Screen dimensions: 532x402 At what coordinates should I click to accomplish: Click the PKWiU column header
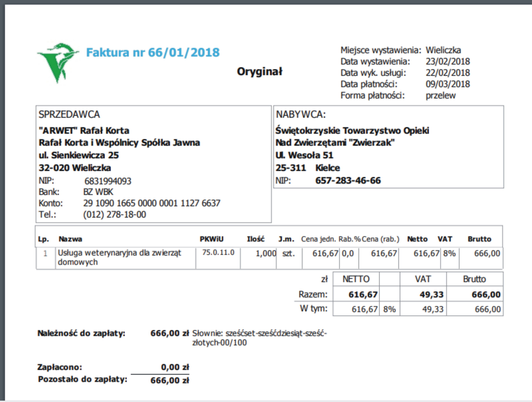click(x=211, y=239)
